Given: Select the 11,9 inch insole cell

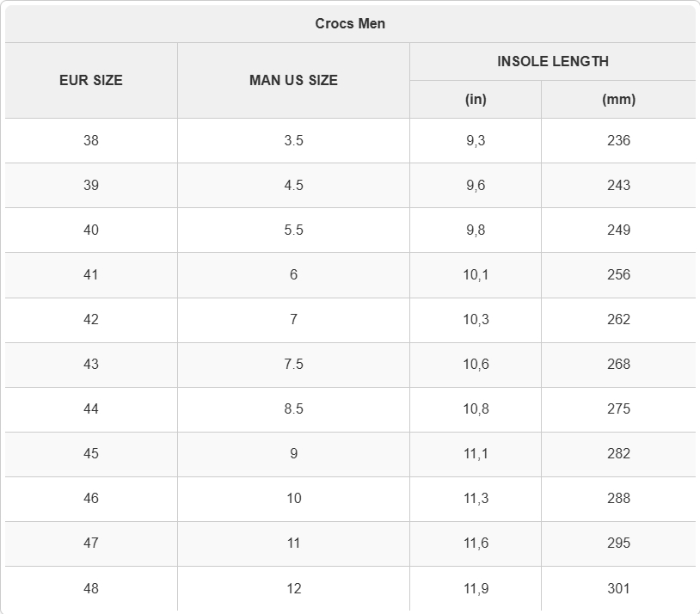Looking at the screenshot, I should click(476, 588).
